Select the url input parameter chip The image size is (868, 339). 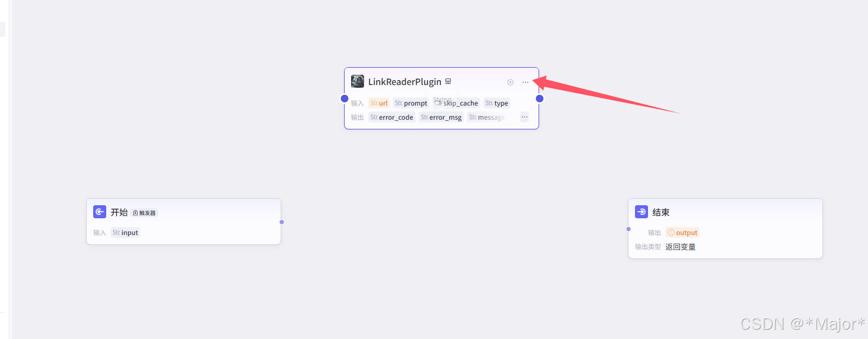click(379, 103)
